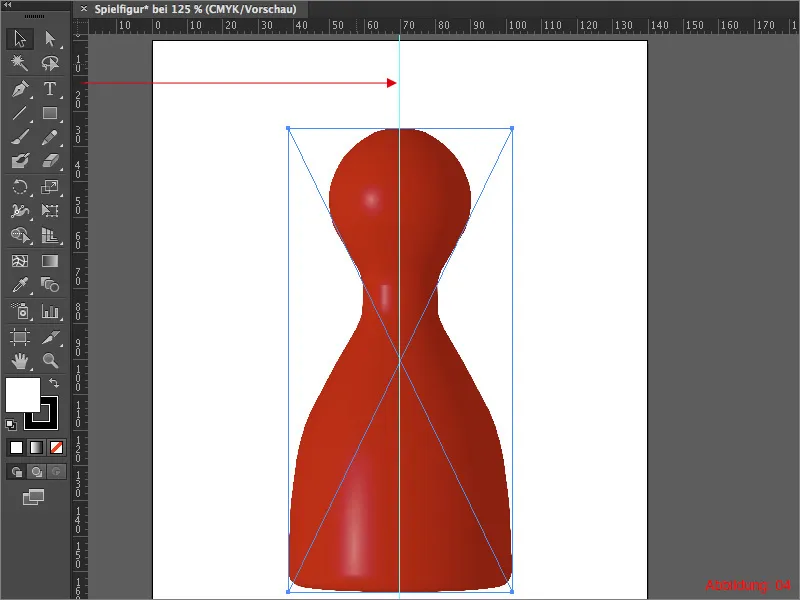Apply solid Color mode button
This screenshot has width=800, height=600.
(x=16, y=447)
